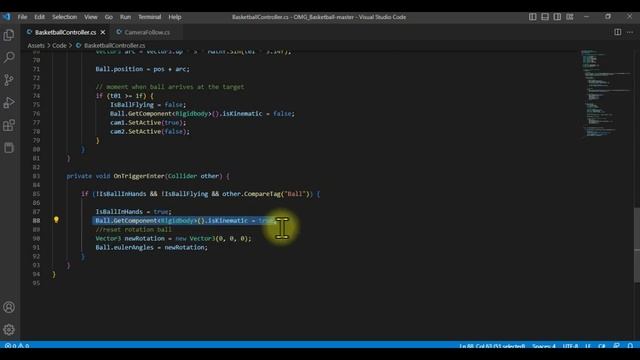The width and height of the screenshot is (640, 360).
Task: Click the 'if (t01 >= 1f)' condition line
Action: 124,96
